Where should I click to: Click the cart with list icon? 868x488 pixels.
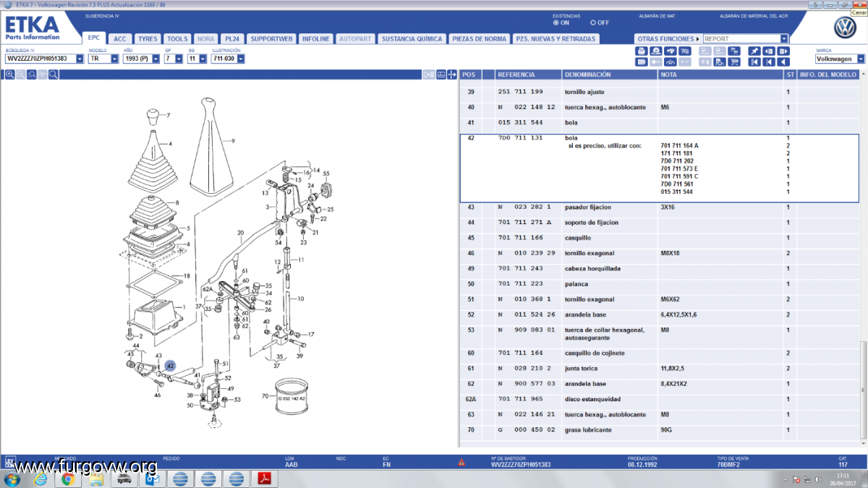coord(734,51)
